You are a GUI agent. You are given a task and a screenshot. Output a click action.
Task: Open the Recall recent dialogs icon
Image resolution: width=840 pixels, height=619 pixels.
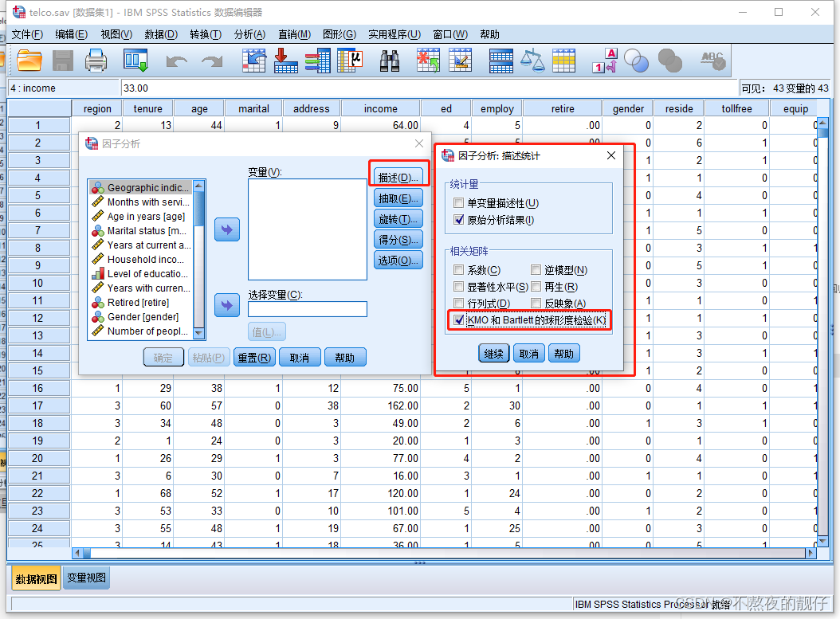point(135,61)
